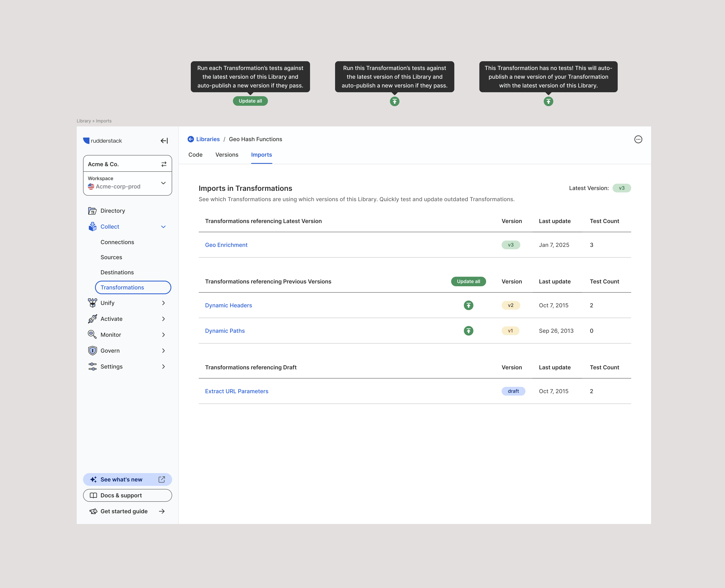725x588 pixels.
Task: Open the Workspace dropdown
Action: [x=163, y=183]
